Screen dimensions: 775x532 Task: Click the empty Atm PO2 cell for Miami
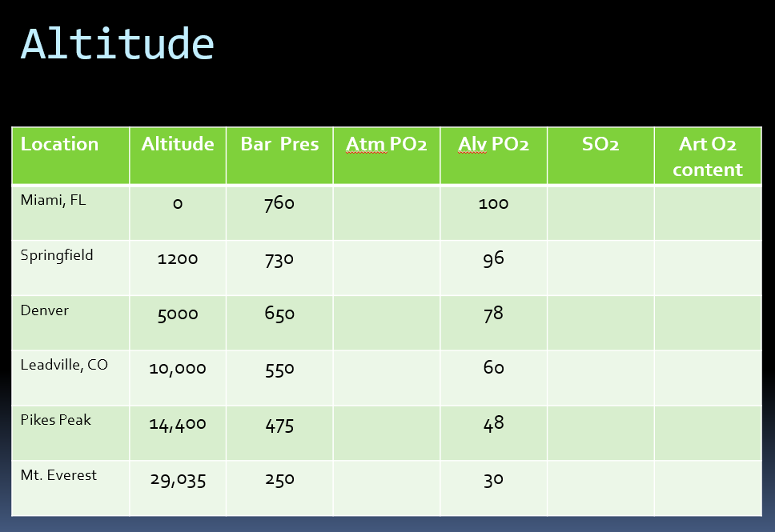pos(387,212)
